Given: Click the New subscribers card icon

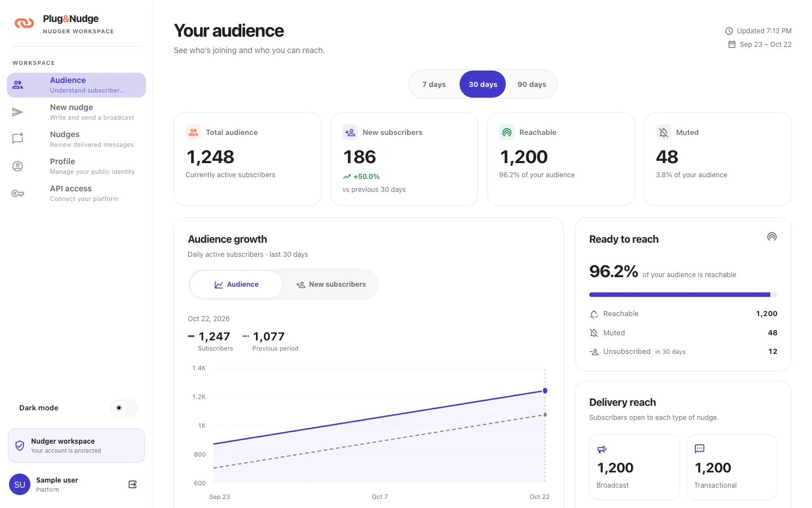Looking at the screenshot, I should pos(350,132).
